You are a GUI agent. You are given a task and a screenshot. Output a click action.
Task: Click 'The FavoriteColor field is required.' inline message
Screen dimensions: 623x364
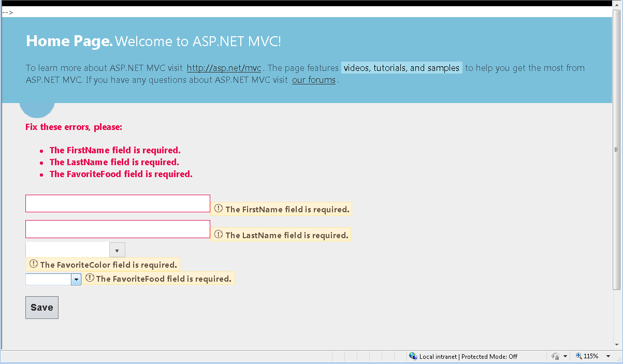coord(109,265)
